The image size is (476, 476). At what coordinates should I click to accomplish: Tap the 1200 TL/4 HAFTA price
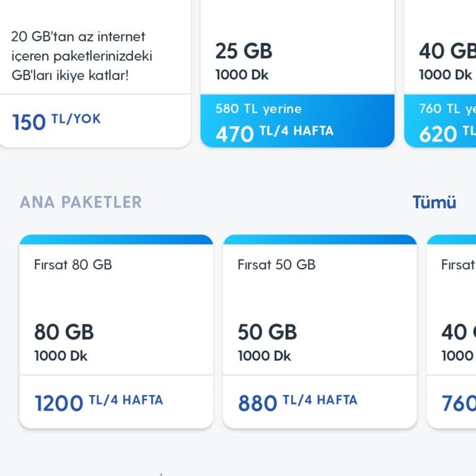[99, 402]
